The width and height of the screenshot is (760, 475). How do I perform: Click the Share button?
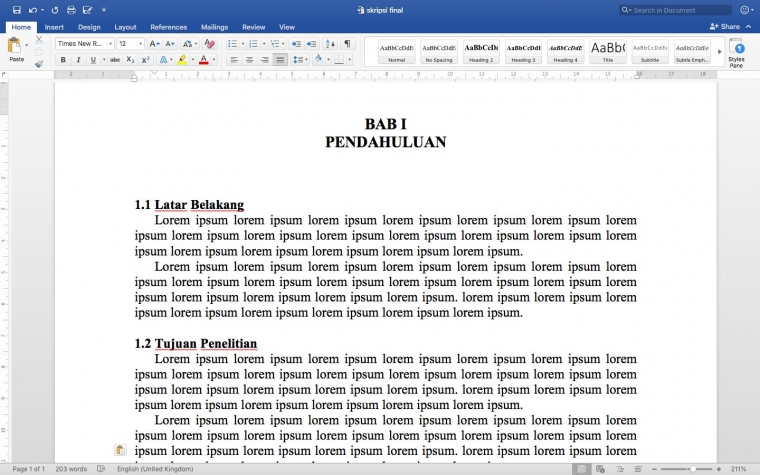pyautogui.click(x=725, y=27)
